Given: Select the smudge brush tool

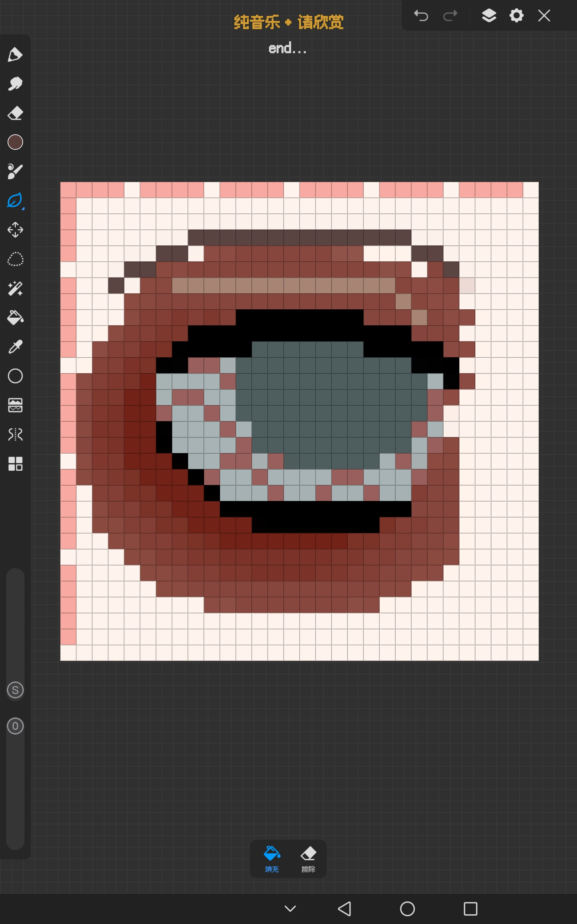Looking at the screenshot, I should point(15,84).
